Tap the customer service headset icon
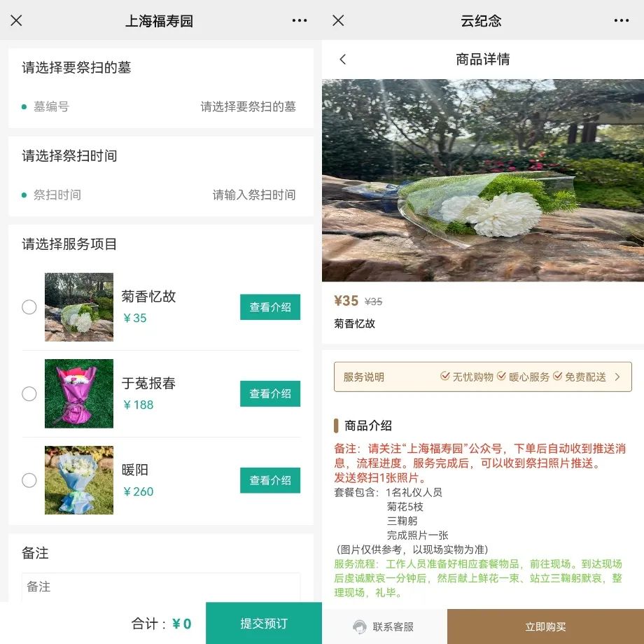Image resolution: width=644 pixels, height=644 pixels. 360,626
